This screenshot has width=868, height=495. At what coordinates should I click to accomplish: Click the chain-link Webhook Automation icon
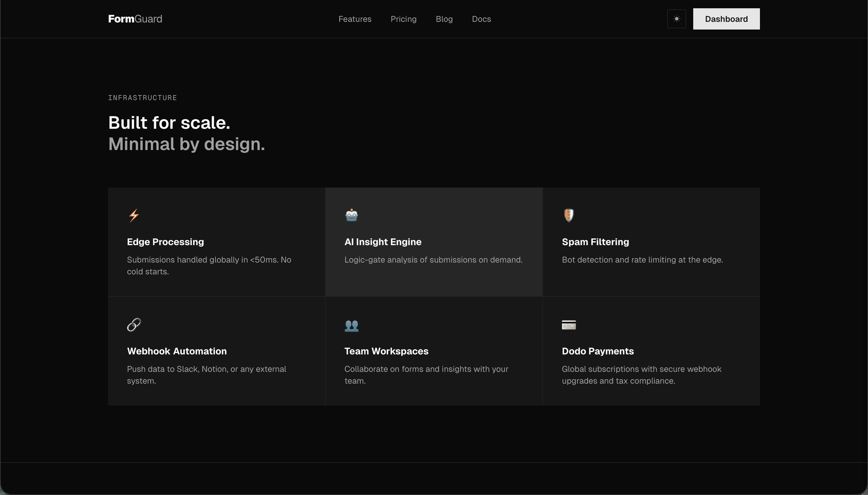point(133,325)
